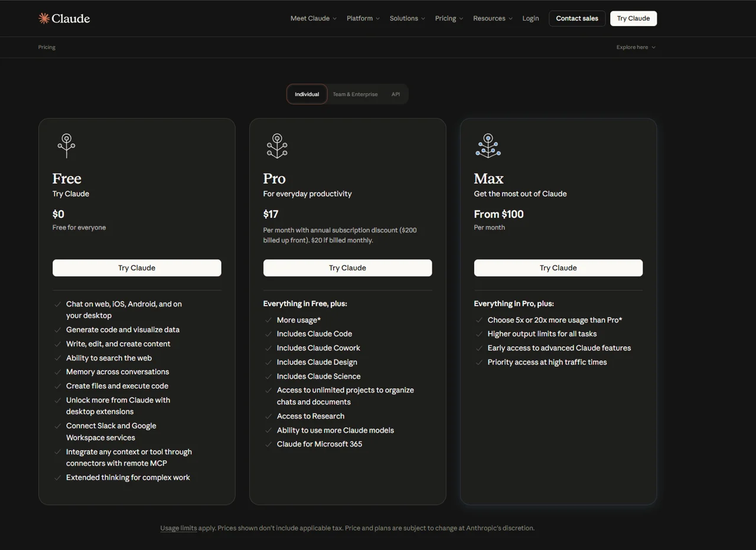Click "Includes Claude Cowork"
756x550 pixels.
pyautogui.click(x=318, y=348)
